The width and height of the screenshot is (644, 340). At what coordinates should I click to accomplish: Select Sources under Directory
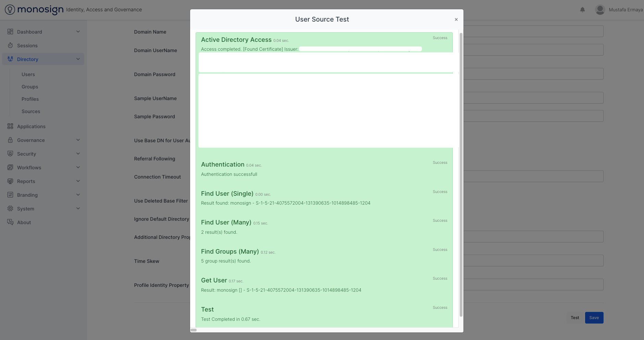click(31, 111)
